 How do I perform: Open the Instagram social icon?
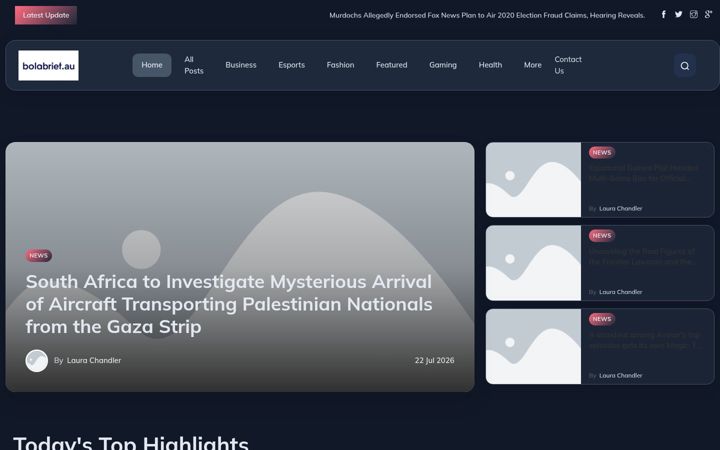point(693,15)
